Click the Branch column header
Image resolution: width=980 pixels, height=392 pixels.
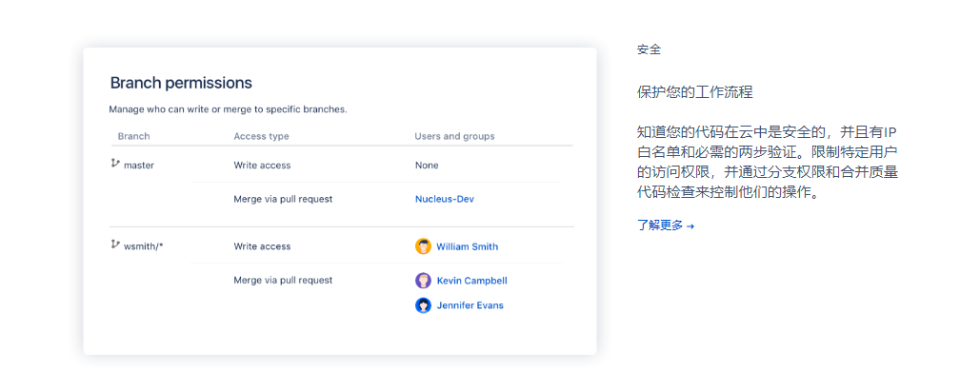click(x=133, y=136)
